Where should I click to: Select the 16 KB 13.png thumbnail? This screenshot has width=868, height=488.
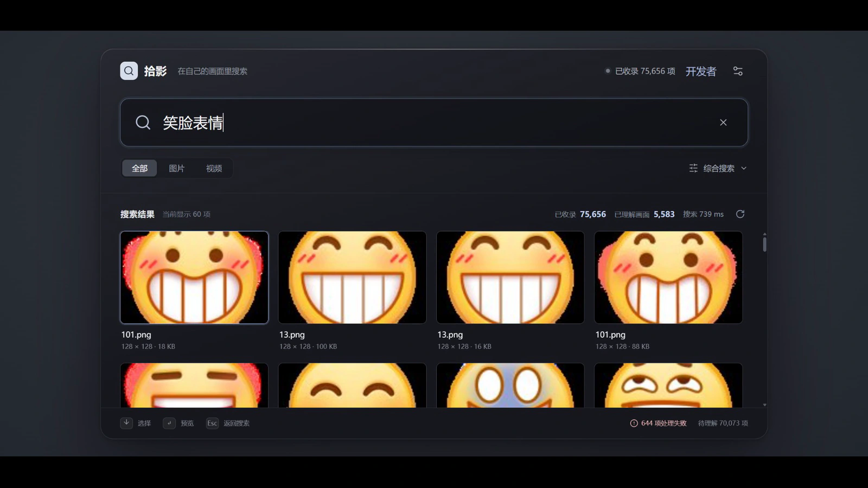pos(510,278)
